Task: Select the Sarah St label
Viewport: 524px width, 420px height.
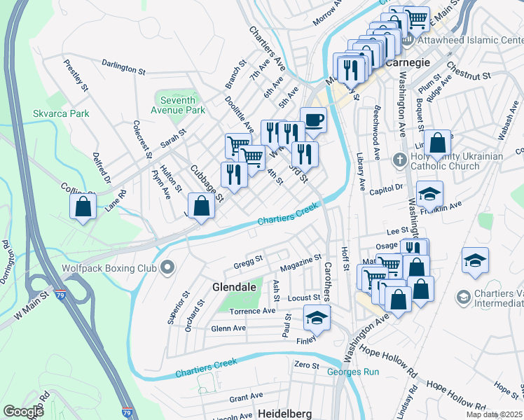Action: tap(173, 139)
